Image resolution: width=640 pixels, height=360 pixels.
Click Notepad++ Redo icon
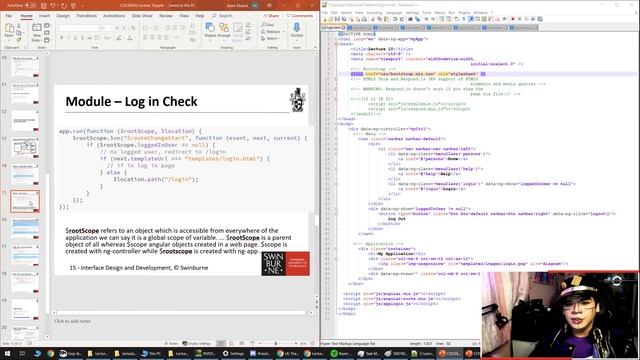[x=402, y=19]
